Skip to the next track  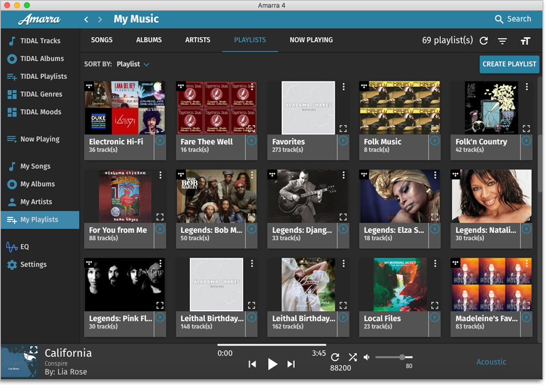(x=291, y=364)
